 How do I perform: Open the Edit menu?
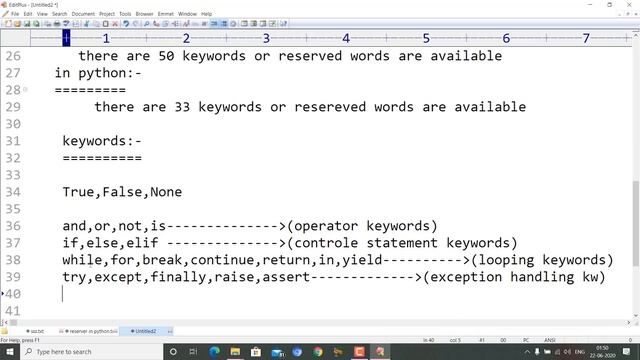(28, 14)
